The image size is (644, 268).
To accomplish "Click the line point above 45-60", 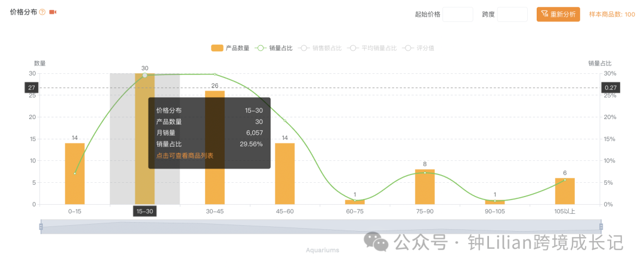I will [284, 121].
